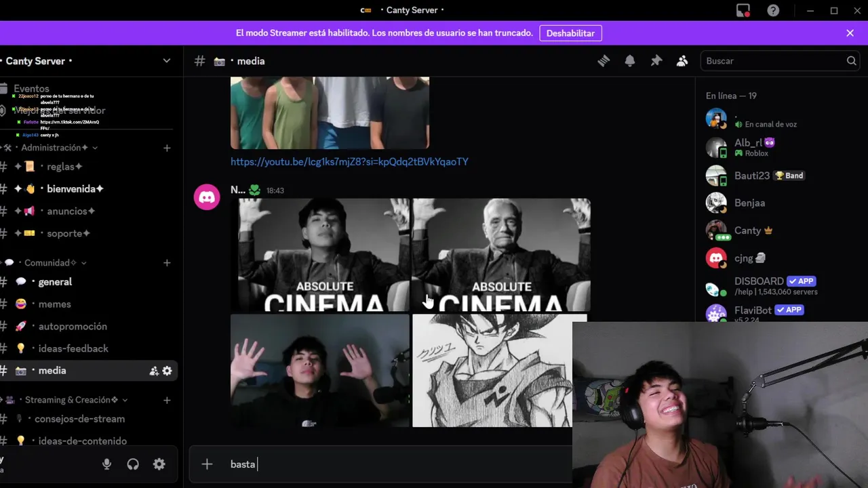This screenshot has width=868, height=488.
Task: Open media channel settings gear
Action: [x=167, y=371]
